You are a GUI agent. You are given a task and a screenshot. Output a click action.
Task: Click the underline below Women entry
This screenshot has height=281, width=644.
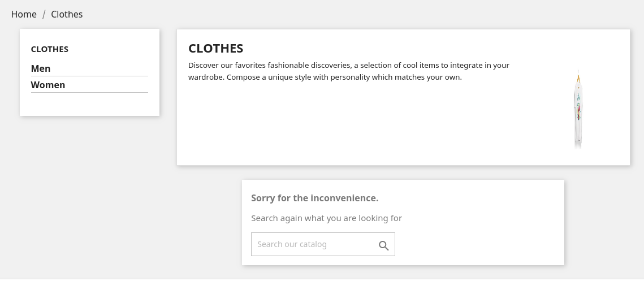pyautogui.click(x=89, y=92)
